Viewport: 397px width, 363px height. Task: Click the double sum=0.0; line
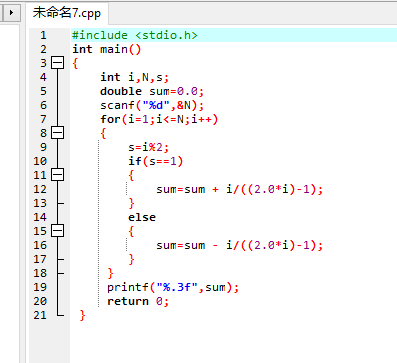coord(152,91)
